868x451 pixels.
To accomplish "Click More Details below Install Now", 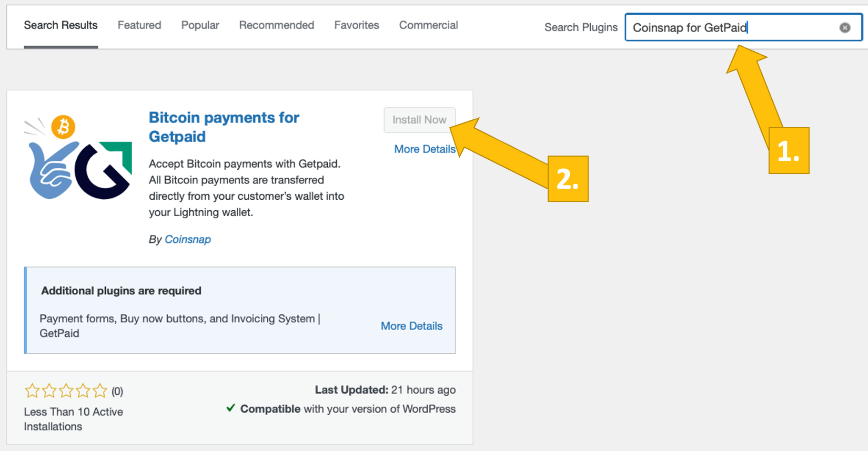I will coord(425,149).
